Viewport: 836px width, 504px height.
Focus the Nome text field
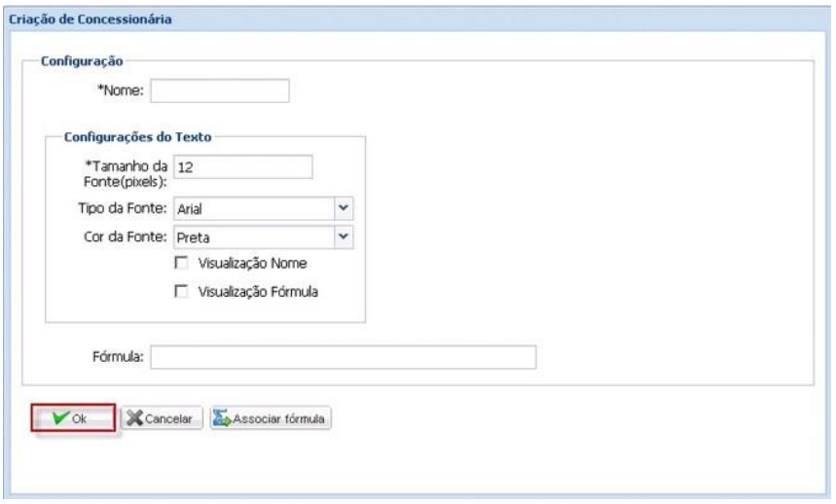tap(220, 91)
